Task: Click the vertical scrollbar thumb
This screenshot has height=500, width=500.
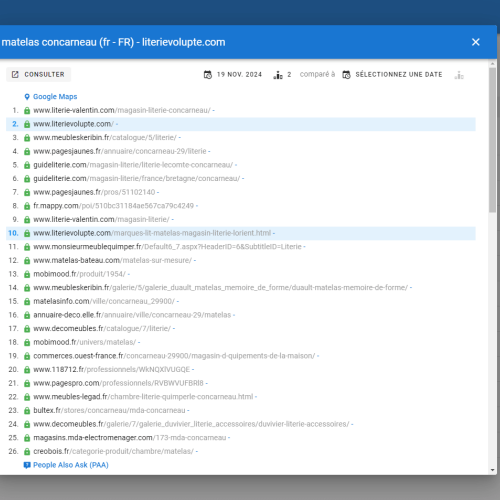Action: coord(493,140)
